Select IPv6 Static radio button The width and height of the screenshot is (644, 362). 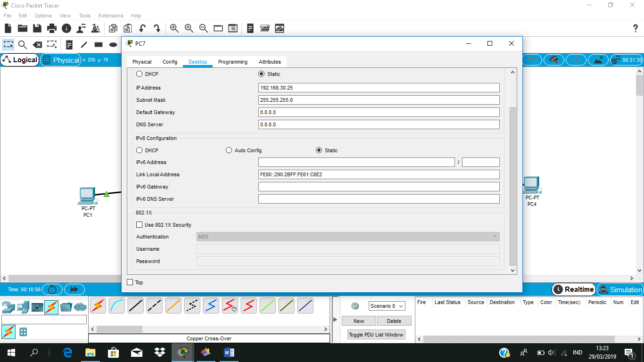(x=319, y=150)
